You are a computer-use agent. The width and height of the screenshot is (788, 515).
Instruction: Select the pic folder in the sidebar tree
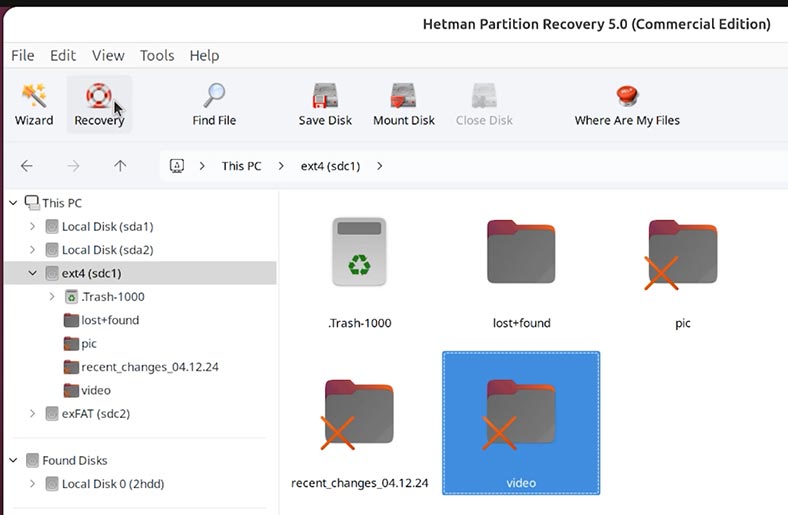click(88, 344)
